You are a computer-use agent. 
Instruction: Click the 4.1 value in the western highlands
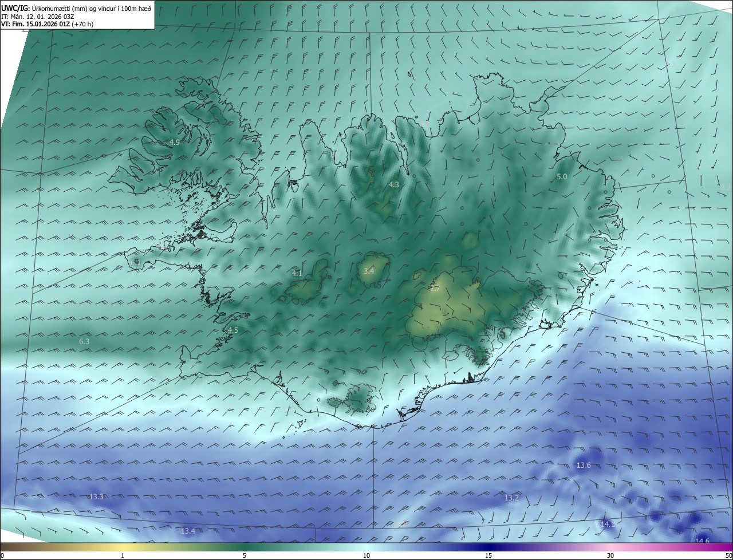[297, 273]
